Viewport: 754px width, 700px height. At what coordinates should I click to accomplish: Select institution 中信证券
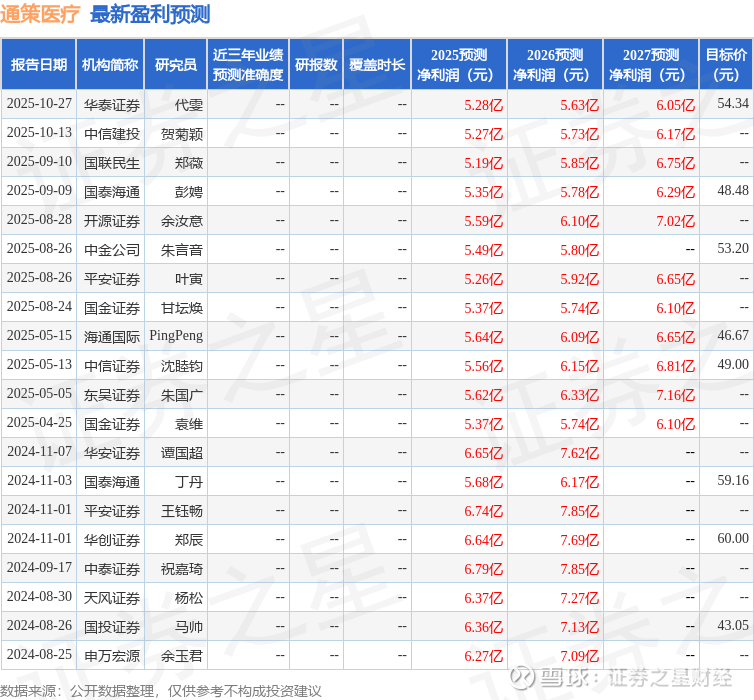(x=112, y=366)
